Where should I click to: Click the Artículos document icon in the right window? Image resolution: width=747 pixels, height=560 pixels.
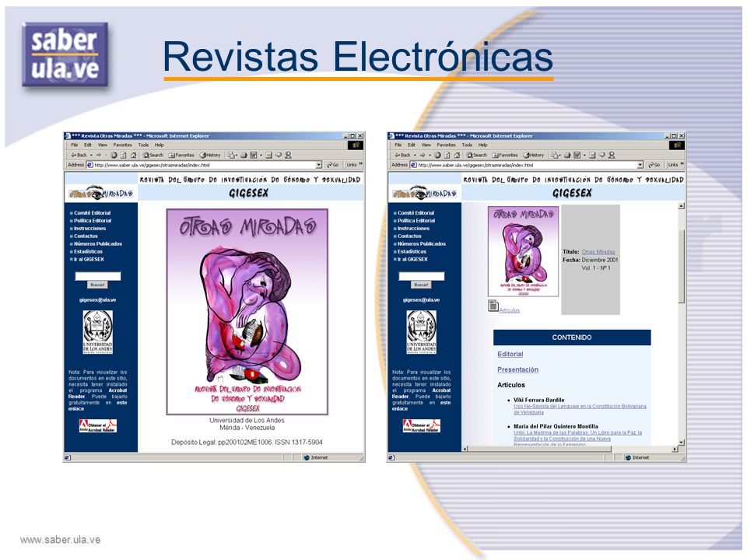(x=493, y=305)
